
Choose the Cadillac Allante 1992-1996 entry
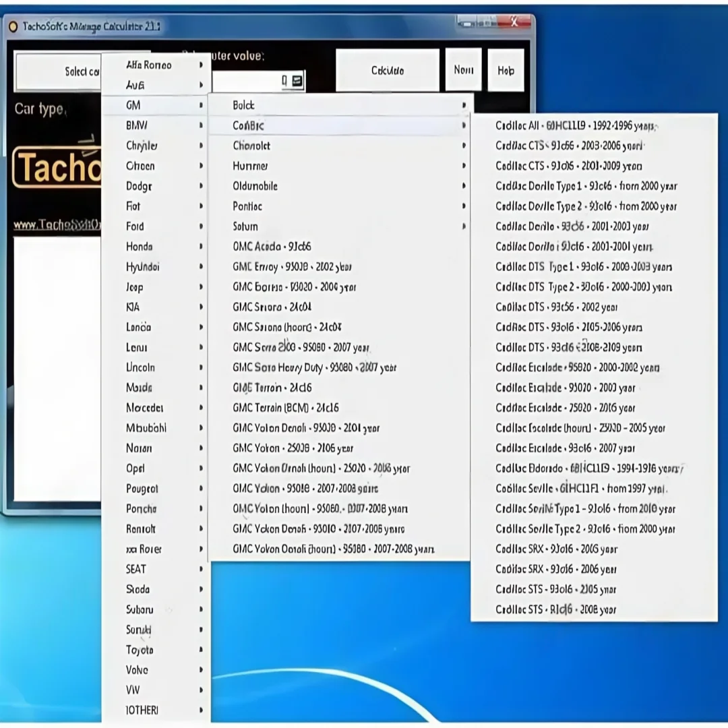point(595,125)
